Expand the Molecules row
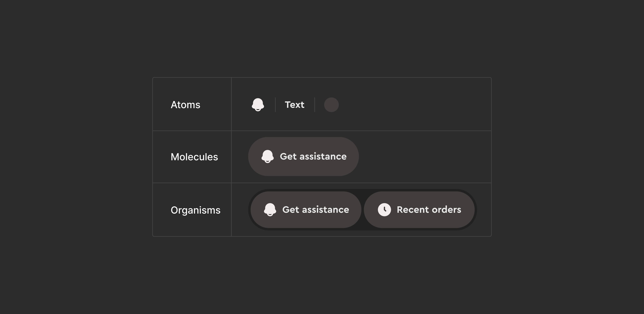Screen dimensions: 644x314 coord(194,157)
